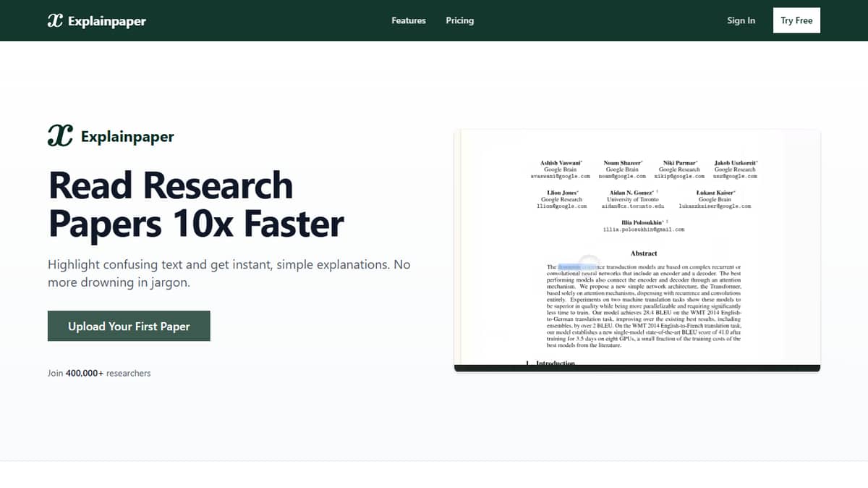Screen dimensions: 868x488
Task: Click the headline Read Research Papers 10x Faster
Action: tap(196, 205)
